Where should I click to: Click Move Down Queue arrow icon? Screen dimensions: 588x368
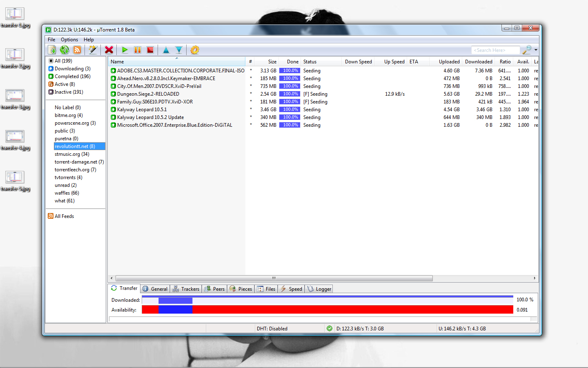point(179,50)
